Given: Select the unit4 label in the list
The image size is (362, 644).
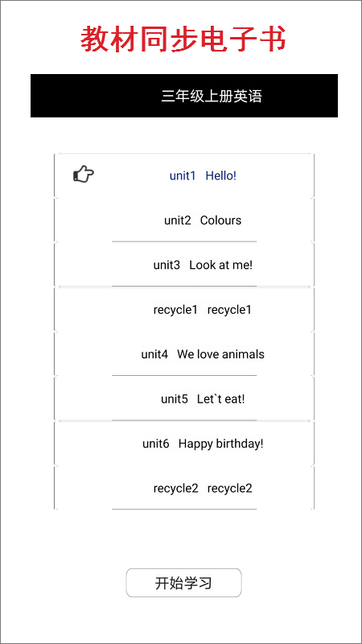Looking at the screenshot, I should (154, 354).
